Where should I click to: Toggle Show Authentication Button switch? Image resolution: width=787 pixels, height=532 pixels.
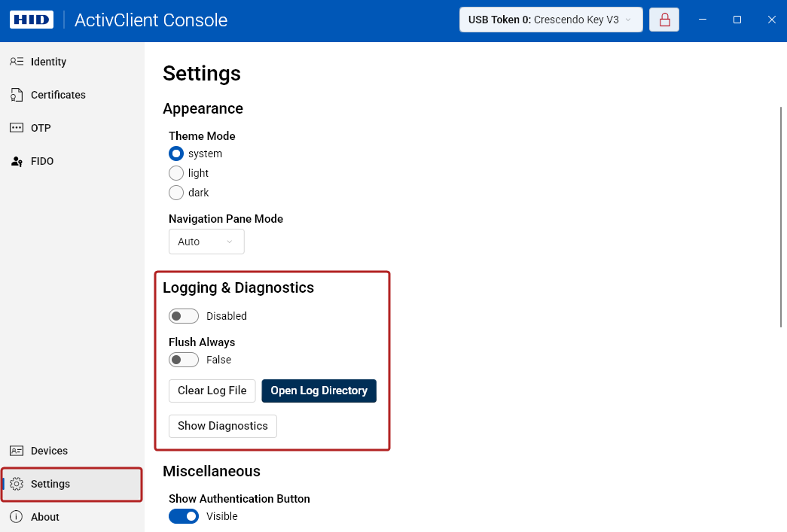[x=184, y=516]
